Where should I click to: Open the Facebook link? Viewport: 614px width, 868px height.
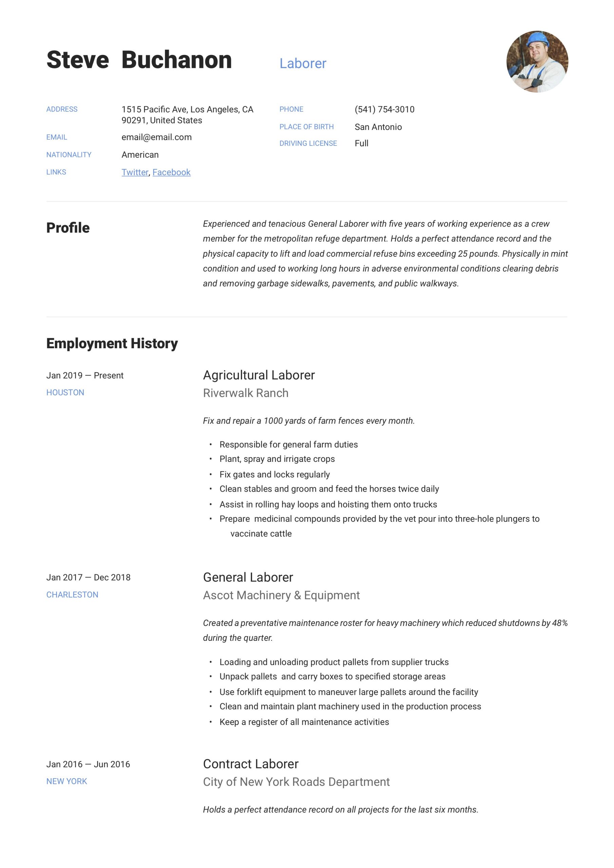pos(171,172)
